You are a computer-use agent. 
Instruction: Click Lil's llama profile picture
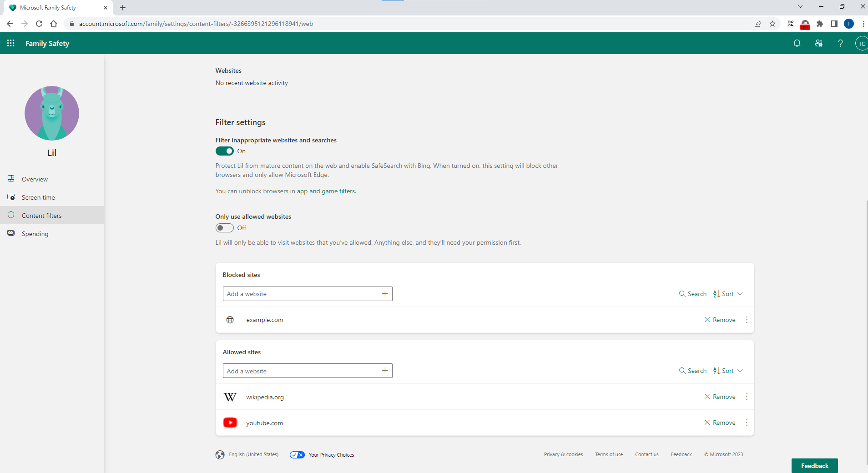pos(52,113)
